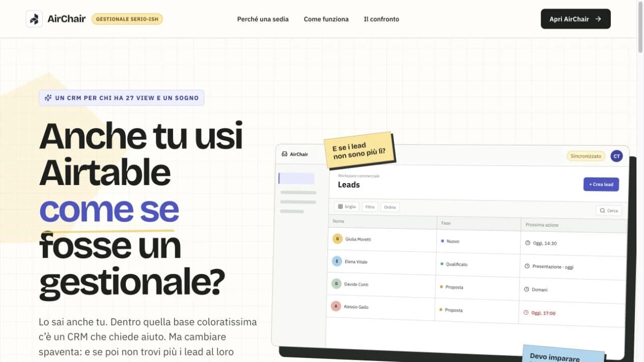The image size is (644, 362).
Task: Click the AirChair logo icon in header
Action: pyautogui.click(x=34, y=19)
